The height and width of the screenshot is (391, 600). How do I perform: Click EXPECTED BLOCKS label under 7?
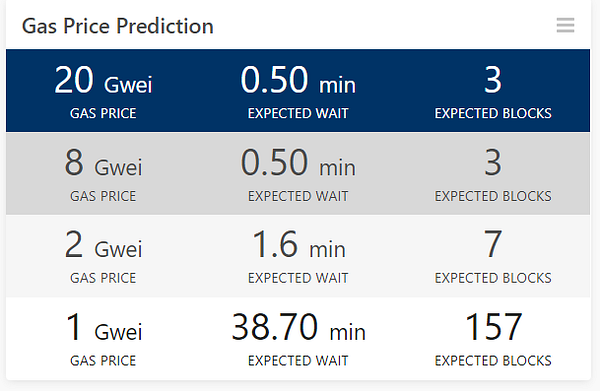click(x=493, y=278)
